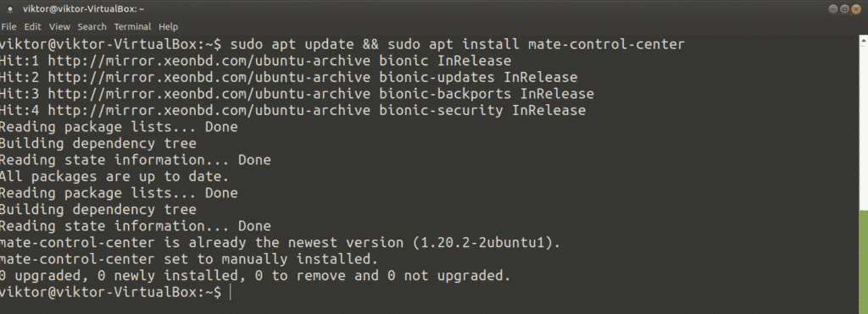Click the viktor@viktor-VirtualBox window title text
The width and height of the screenshot is (868, 314).
pos(84,9)
